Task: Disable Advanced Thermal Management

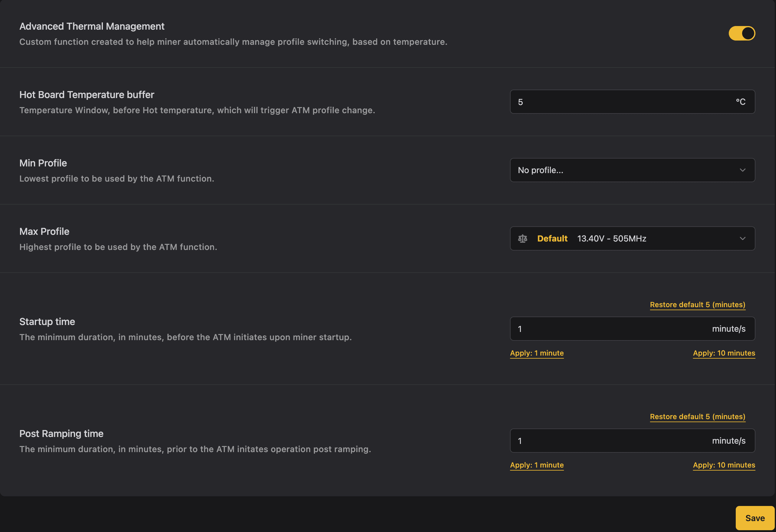Action: click(x=741, y=33)
